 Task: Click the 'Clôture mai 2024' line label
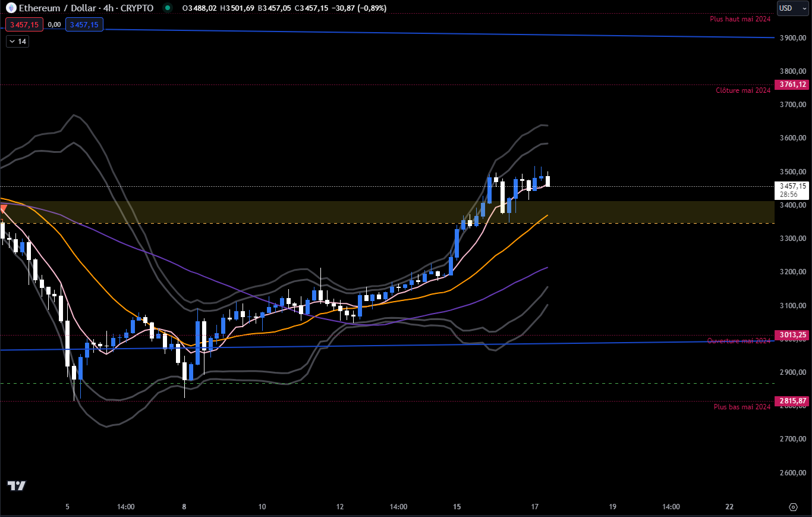(x=743, y=90)
